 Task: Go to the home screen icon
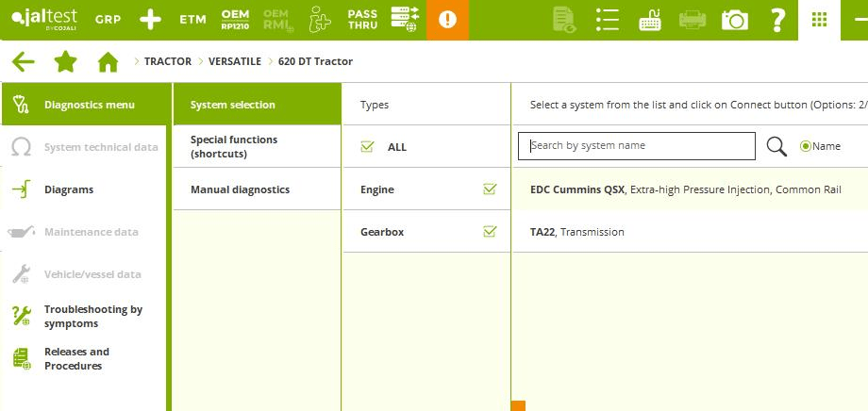(x=108, y=62)
